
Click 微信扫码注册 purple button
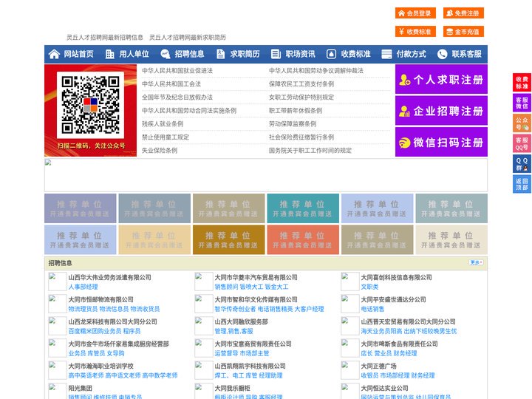(441, 142)
